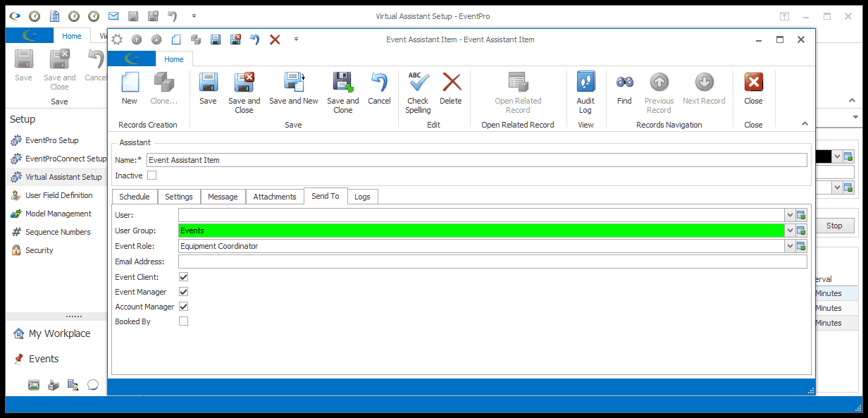Click green card icon in navigation footer
This screenshot has height=418, width=868.
point(33,384)
